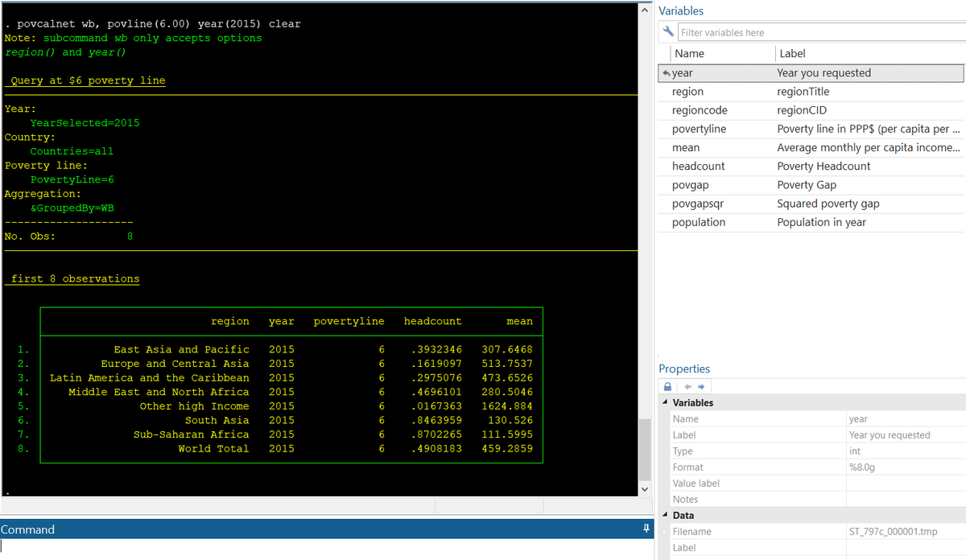Collapse the Data section in Properties
Screen dimensions: 966x560
[664, 516]
